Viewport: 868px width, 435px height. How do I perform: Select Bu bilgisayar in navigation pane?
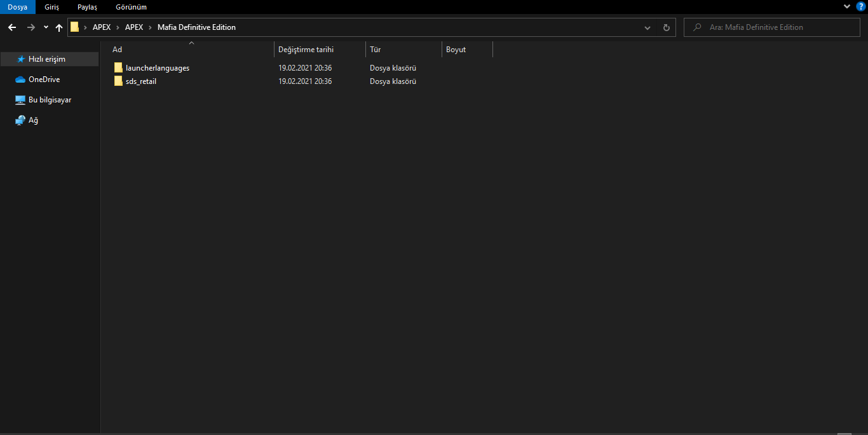coord(50,100)
